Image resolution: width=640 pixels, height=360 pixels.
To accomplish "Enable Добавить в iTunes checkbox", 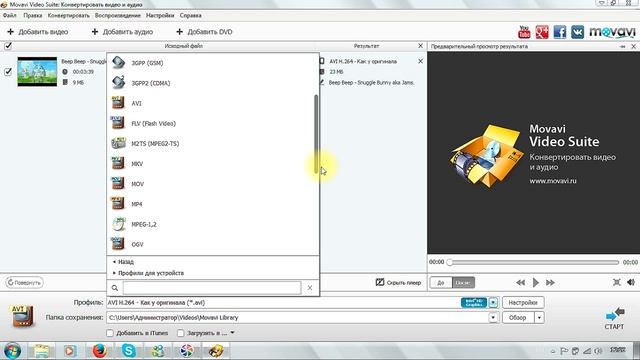I will click(110, 333).
